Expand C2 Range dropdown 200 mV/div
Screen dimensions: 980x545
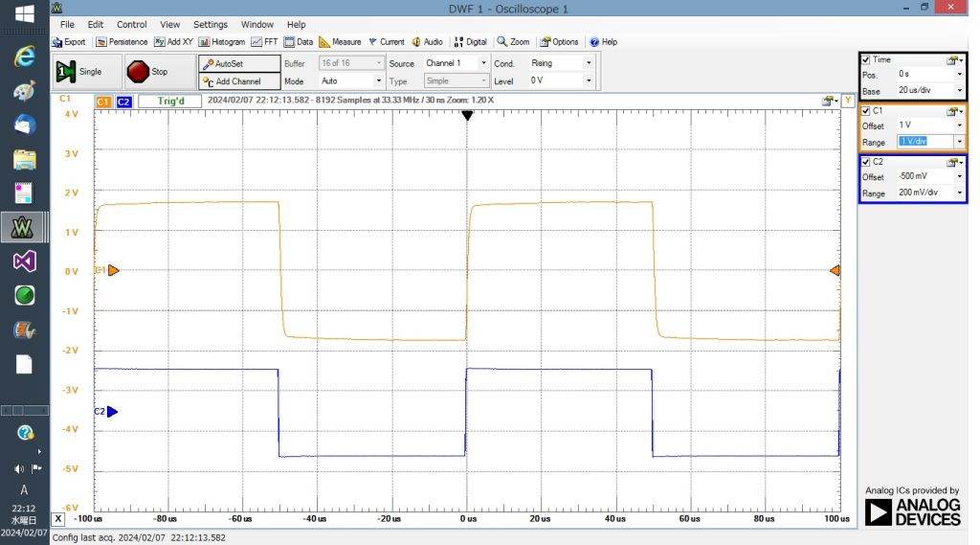click(959, 193)
